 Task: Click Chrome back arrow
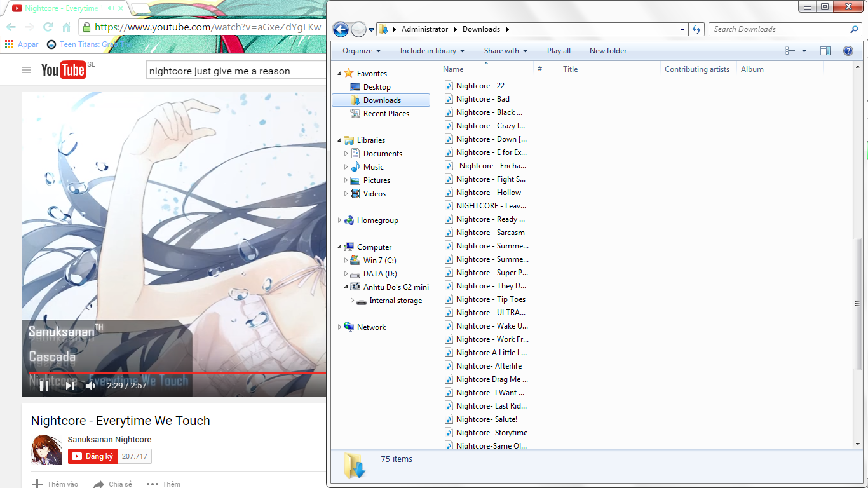tap(11, 27)
